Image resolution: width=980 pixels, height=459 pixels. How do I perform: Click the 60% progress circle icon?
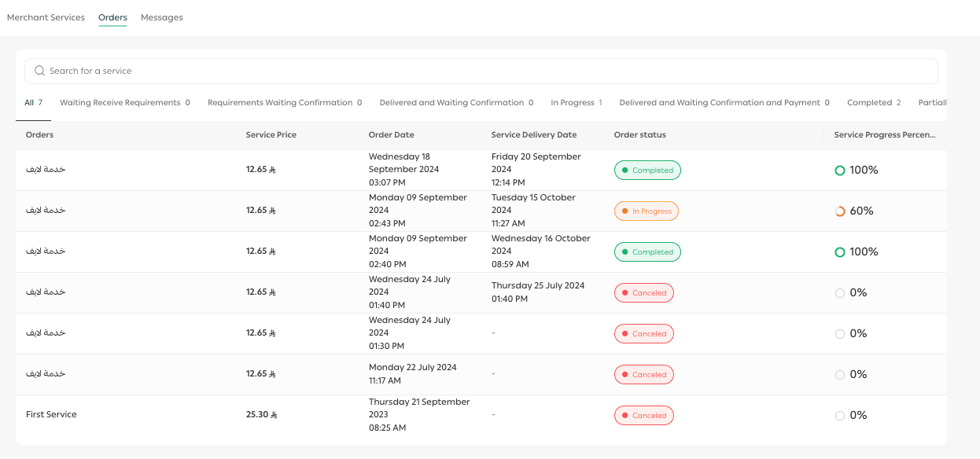pyautogui.click(x=840, y=211)
